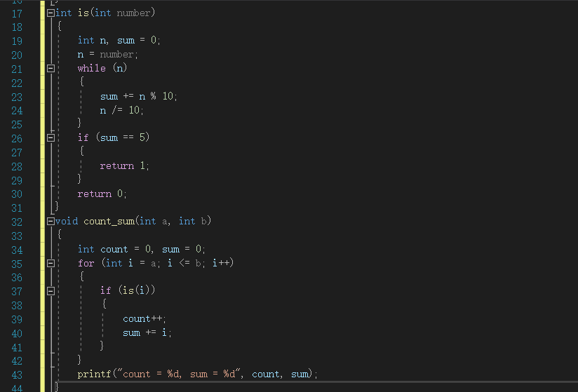Place cursor on 'int n, sum = 0;' line

119,40
